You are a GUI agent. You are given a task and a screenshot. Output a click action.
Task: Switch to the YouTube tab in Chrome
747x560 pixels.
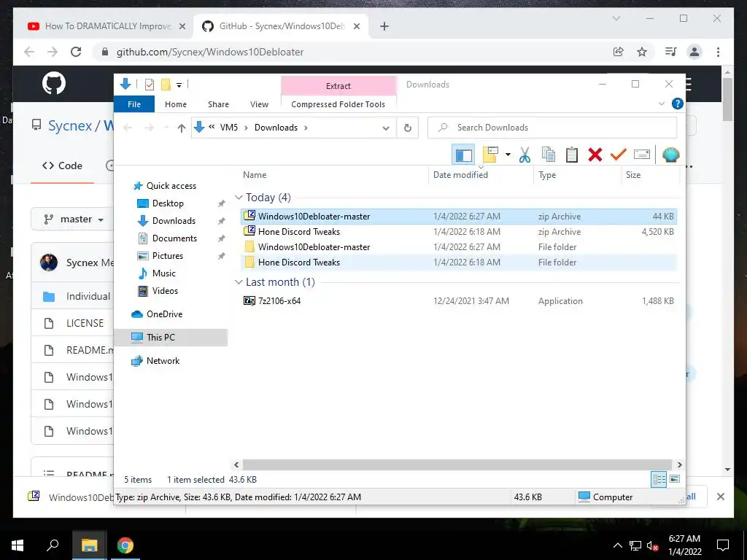pos(107,26)
